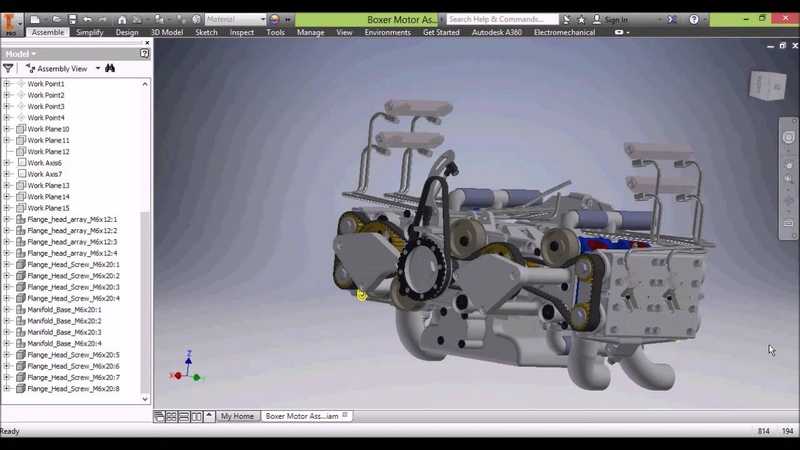Image resolution: width=800 pixels, height=450 pixels.
Task: Switch to arrange vertically window layout
Action: (196, 416)
